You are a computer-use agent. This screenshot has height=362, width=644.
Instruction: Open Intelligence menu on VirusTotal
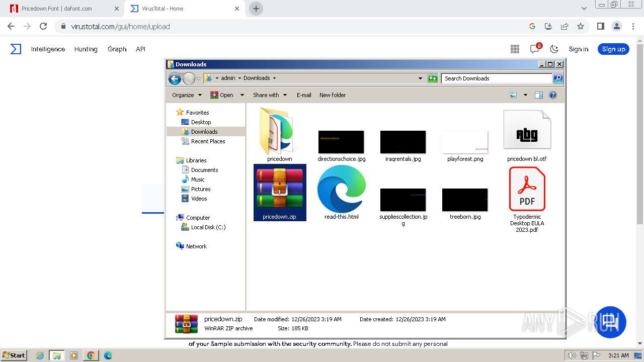pyautogui.click(x=48, y=49)
